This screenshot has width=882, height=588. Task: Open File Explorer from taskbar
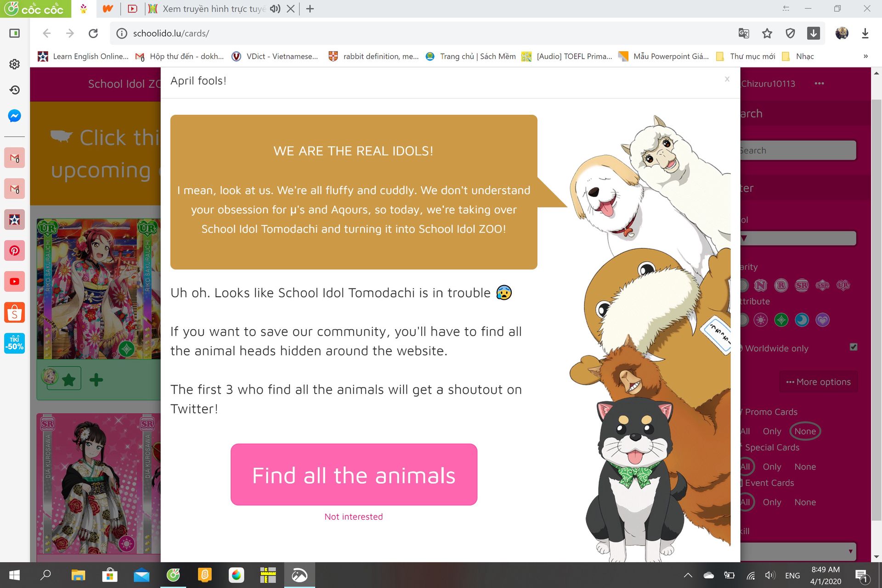[x=78, y=575]
